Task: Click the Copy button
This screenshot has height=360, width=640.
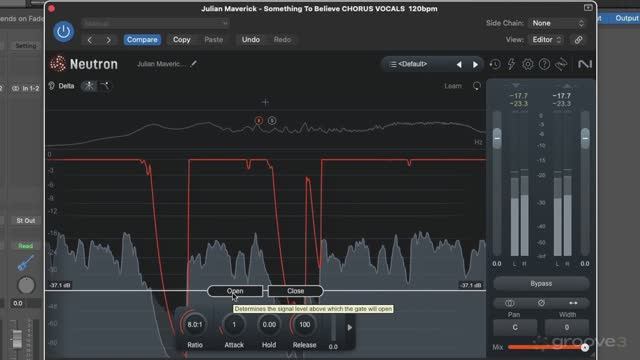Action: (182, 40)
